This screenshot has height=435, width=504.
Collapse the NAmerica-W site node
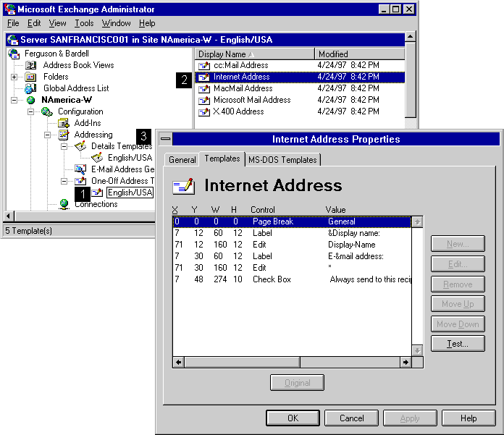point(14,100)
